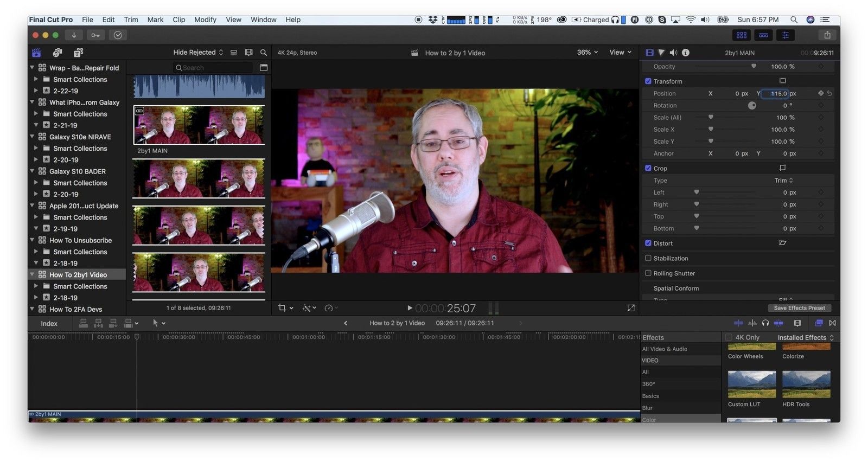
Task: Click the Save Effects Preset button
Action: click(799, 308)
